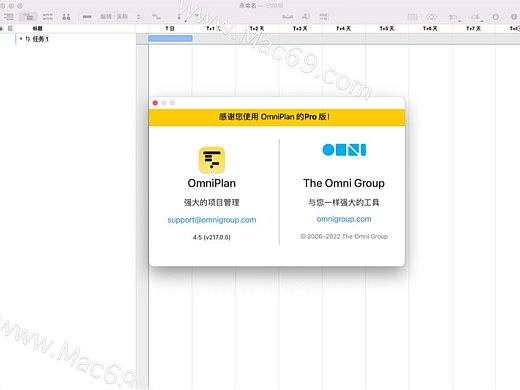Open the arrow-cloud dropdown right of eye icon
The width and height of the screenshot is (520, 390).
click(x=454, y=17)
